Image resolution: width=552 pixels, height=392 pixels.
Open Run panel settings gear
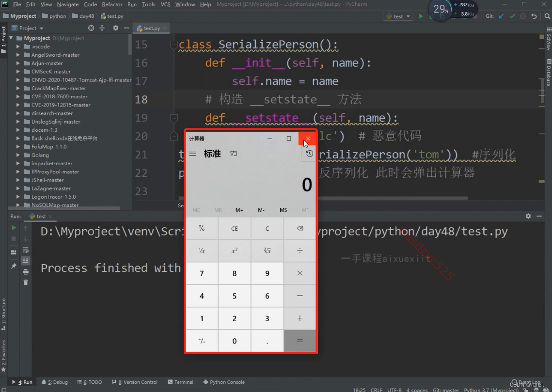[x=528, y=216]
